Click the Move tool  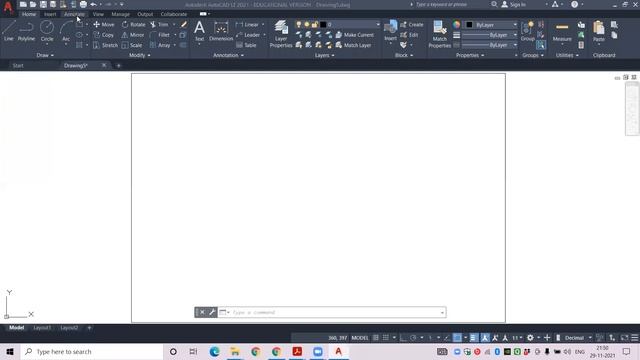click(x=104, y=24)
